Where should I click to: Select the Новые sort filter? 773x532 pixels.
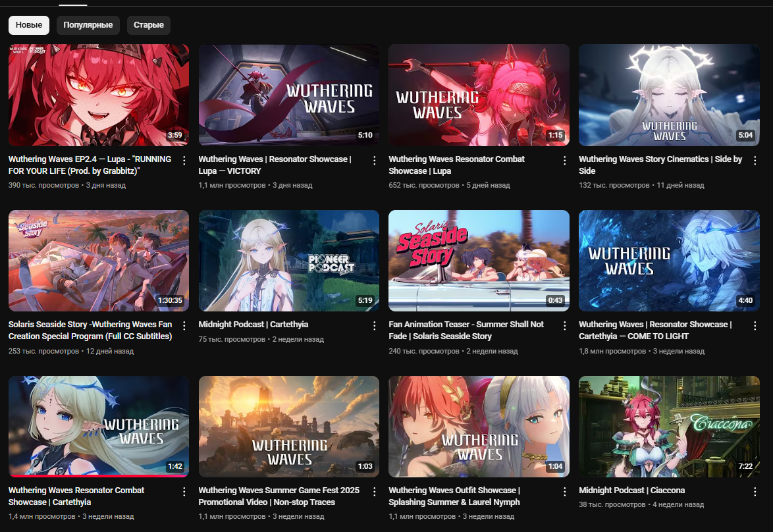pos(28,25)
